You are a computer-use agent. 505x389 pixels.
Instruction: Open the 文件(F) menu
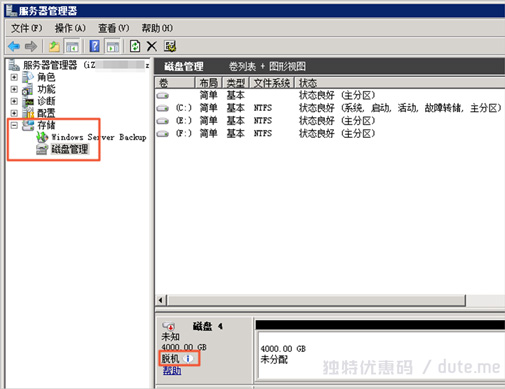pyautogui.click(x=27, y=28)
